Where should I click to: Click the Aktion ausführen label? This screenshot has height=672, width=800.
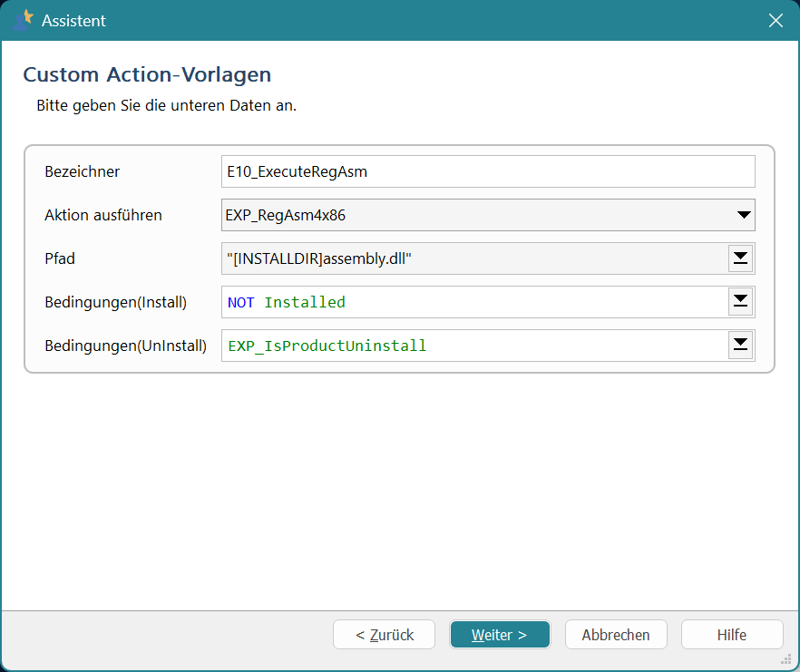click(x=103, y=215)
